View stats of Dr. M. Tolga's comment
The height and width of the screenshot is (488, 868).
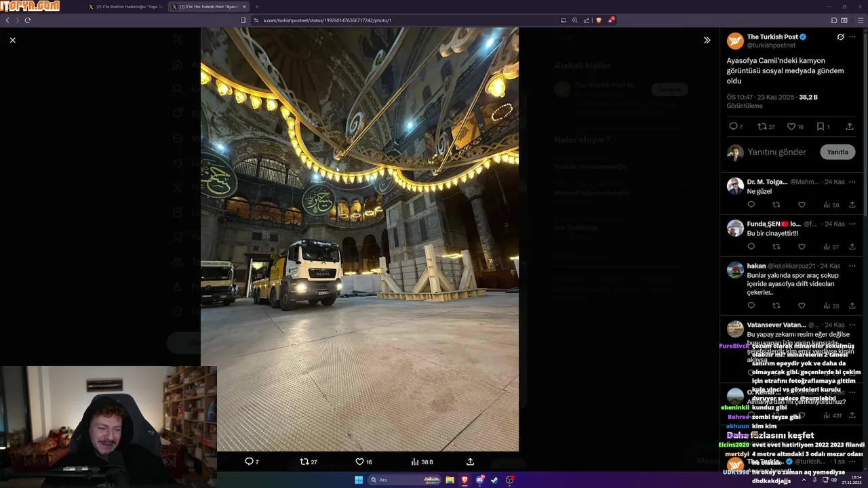[x=831, y=205]
